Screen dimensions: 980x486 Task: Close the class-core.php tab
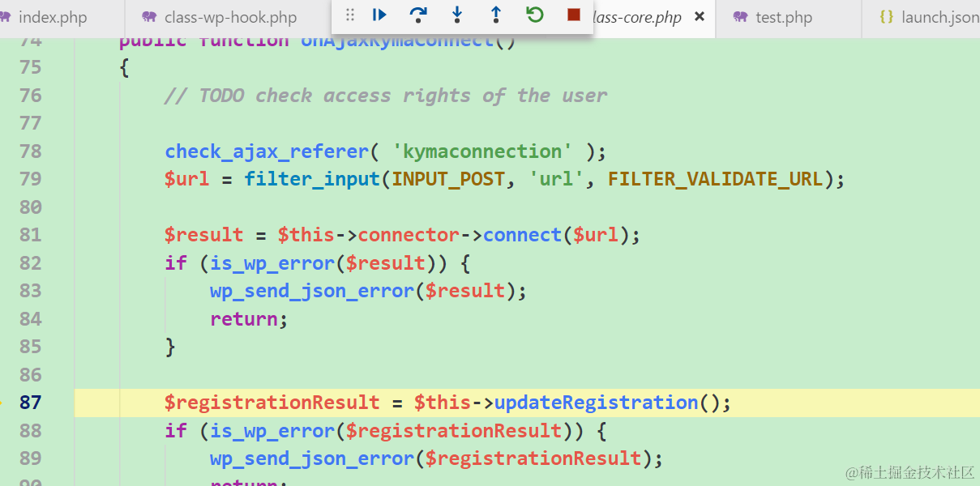tap(700, 16)
